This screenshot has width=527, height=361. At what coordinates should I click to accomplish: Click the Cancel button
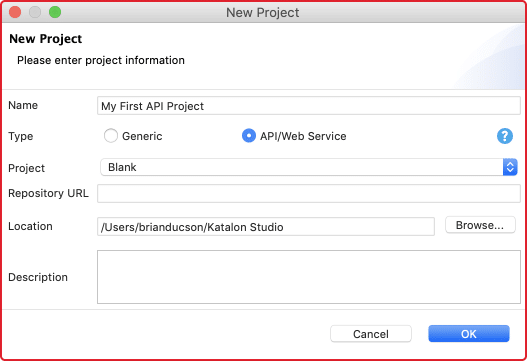tap(371, 334)
